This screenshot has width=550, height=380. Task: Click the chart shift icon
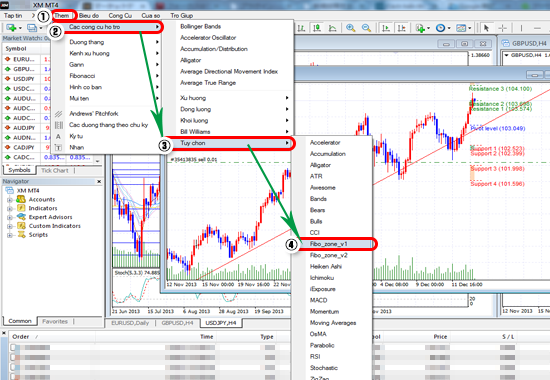(402, 28)
